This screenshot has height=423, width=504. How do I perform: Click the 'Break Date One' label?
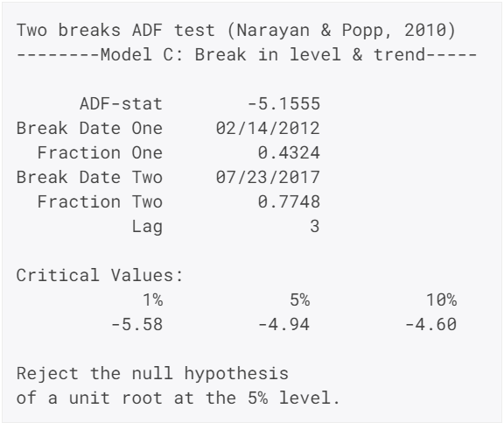(89, 129)
